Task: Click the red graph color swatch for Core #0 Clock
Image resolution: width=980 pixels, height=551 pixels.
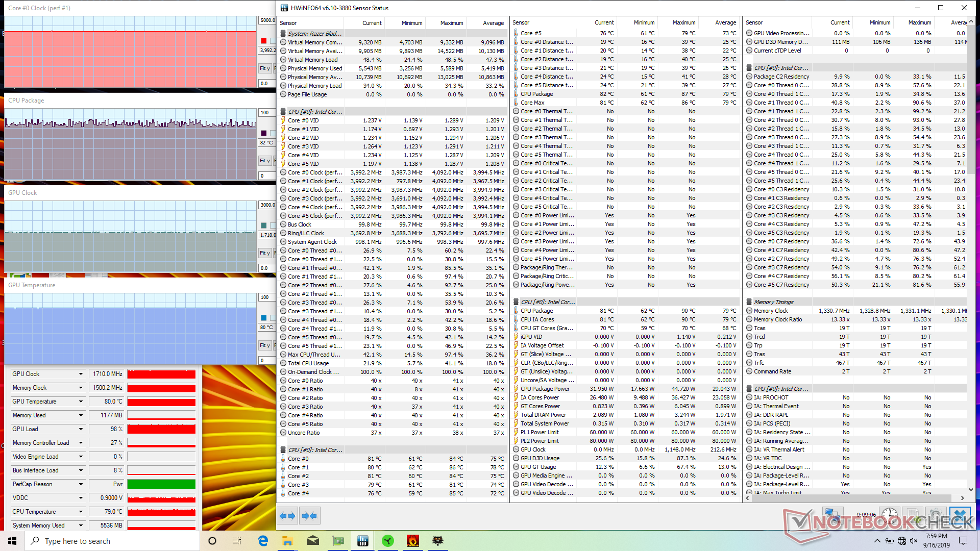Action: click(x=263, y=41)
